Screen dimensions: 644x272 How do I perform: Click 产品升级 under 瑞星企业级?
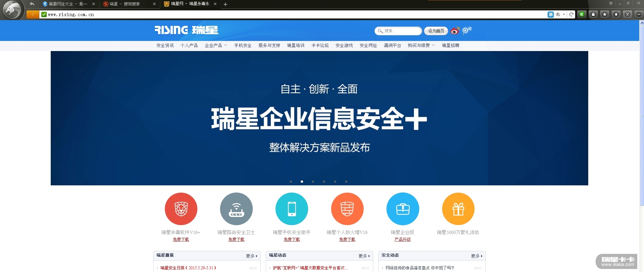403,239
